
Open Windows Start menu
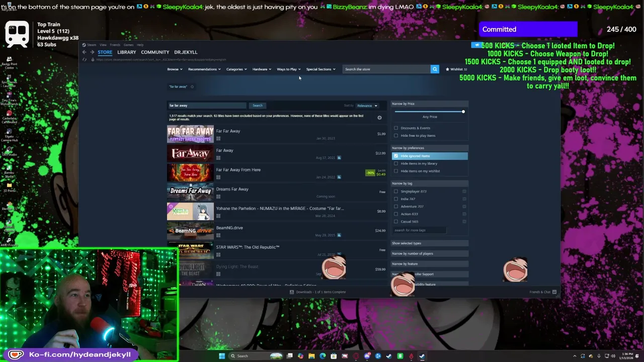coord(221,356)
